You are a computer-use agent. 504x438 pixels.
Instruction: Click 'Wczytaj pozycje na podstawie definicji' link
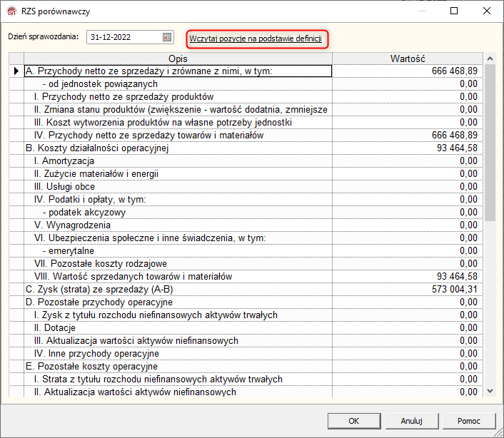pyautogui.click(x=256, y=39)
